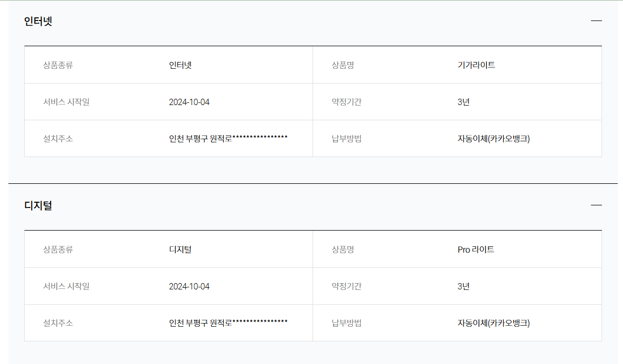The height and width of the screenshot is (364, 623).
Task: Click the 약정기간 value 3년 in 인터넷 section
Action: [x=462, y=101]
